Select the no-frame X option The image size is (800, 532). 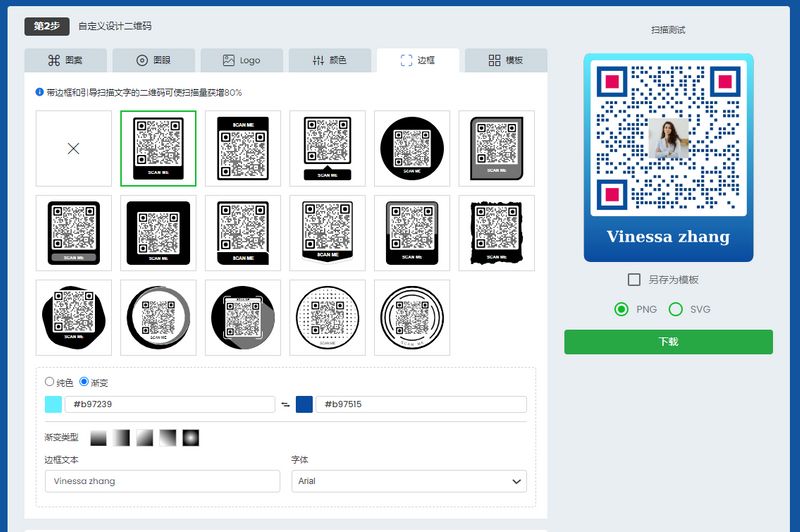pos(73,148)
